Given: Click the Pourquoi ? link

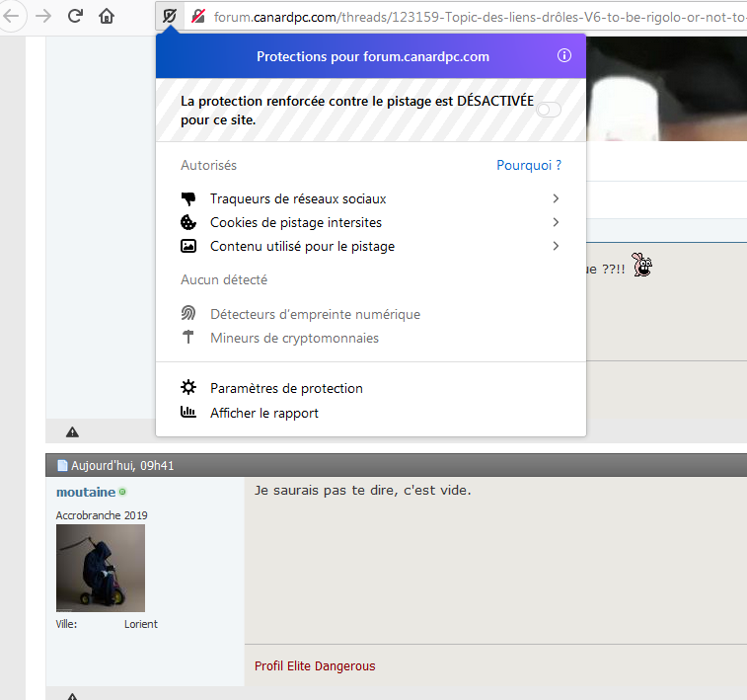Looking at the screenshot, I should coord(528,165).
